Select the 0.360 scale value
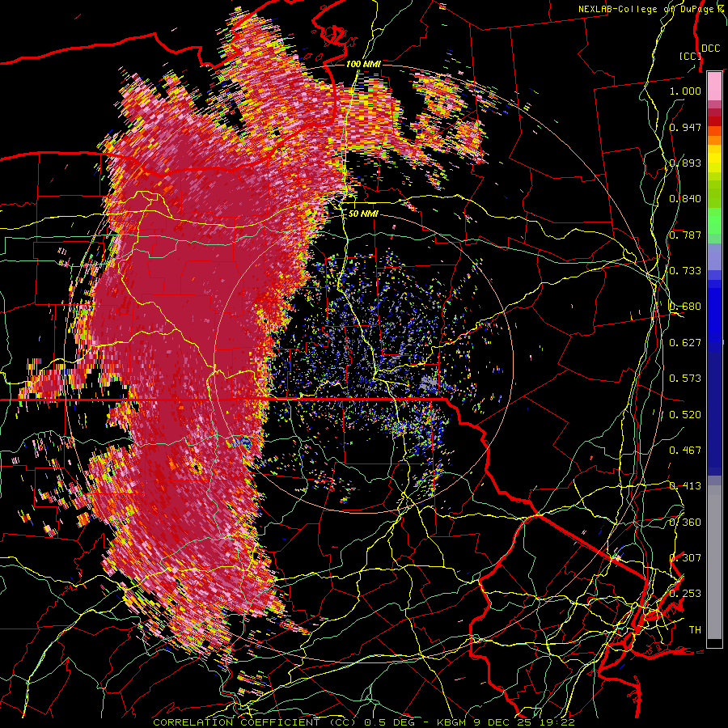728x728 pixels. 685,523
